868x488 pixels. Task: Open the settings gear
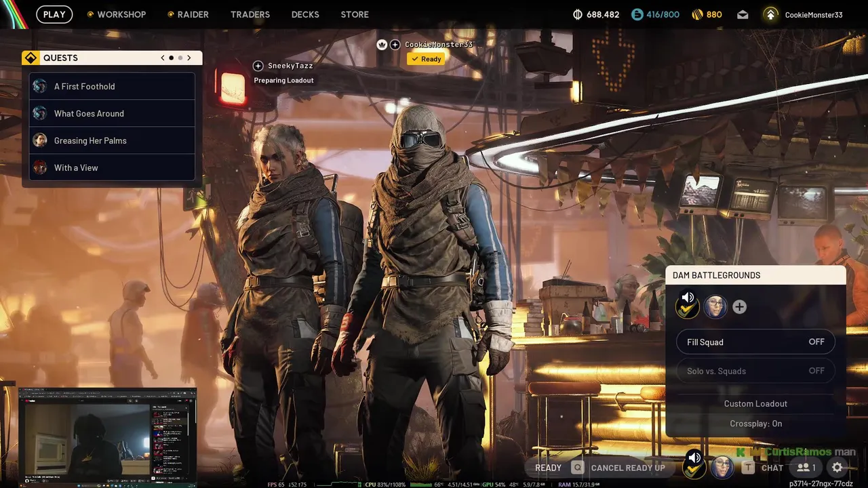point(837,468)
